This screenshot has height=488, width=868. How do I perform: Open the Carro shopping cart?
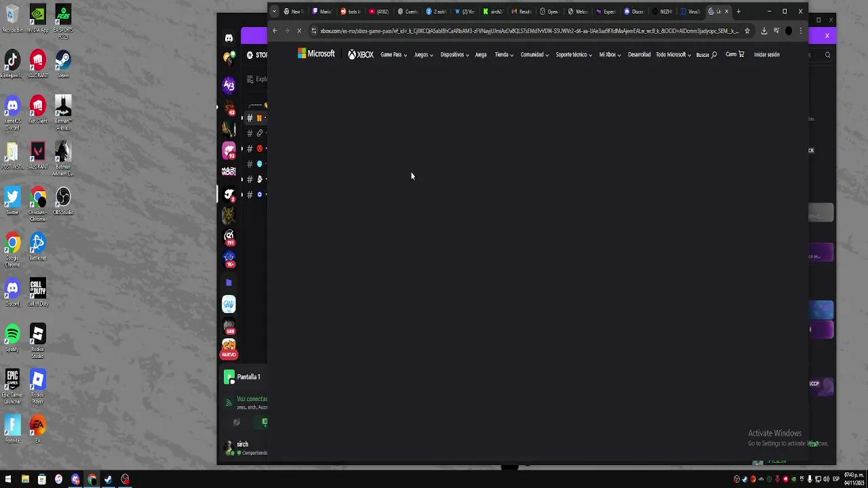pyautogui.click(x=734, y=54)
